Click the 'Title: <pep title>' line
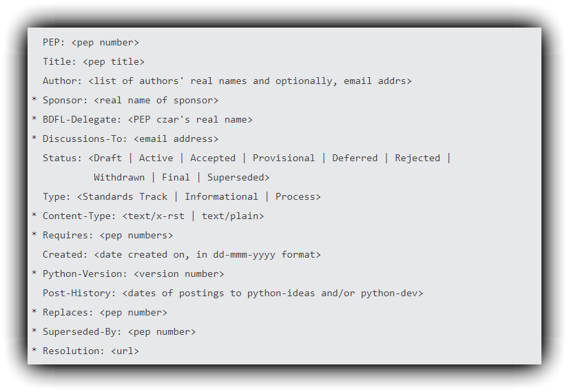 [94, 62]
